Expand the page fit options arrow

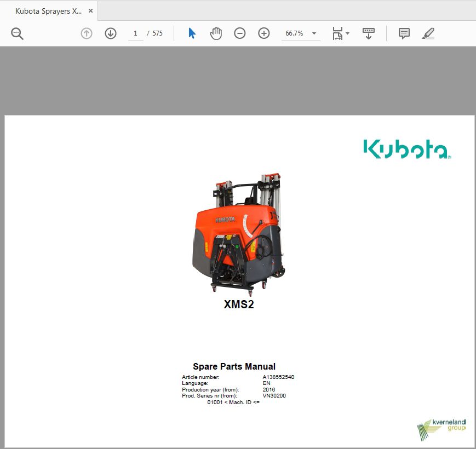click(x=348, y=33)
